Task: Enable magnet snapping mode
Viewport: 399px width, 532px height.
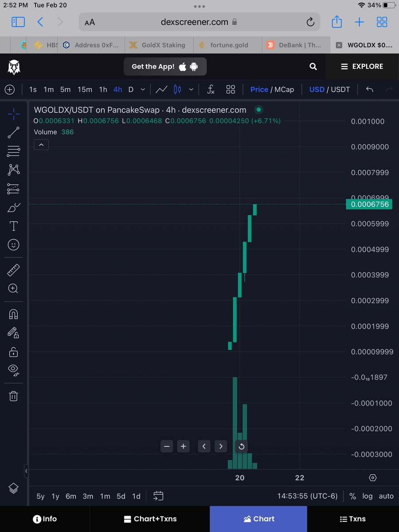Action: pyautogui.click(x=13, y=314)
